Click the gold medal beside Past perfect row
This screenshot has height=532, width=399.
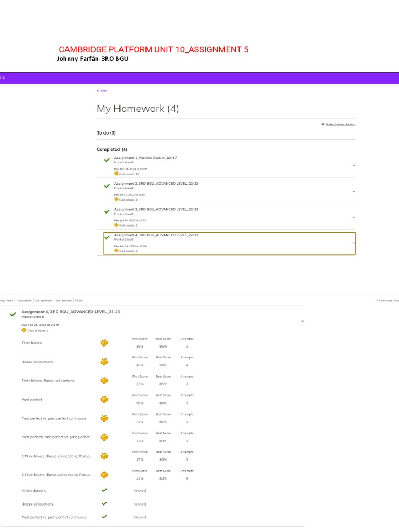[x=104, y=400]
